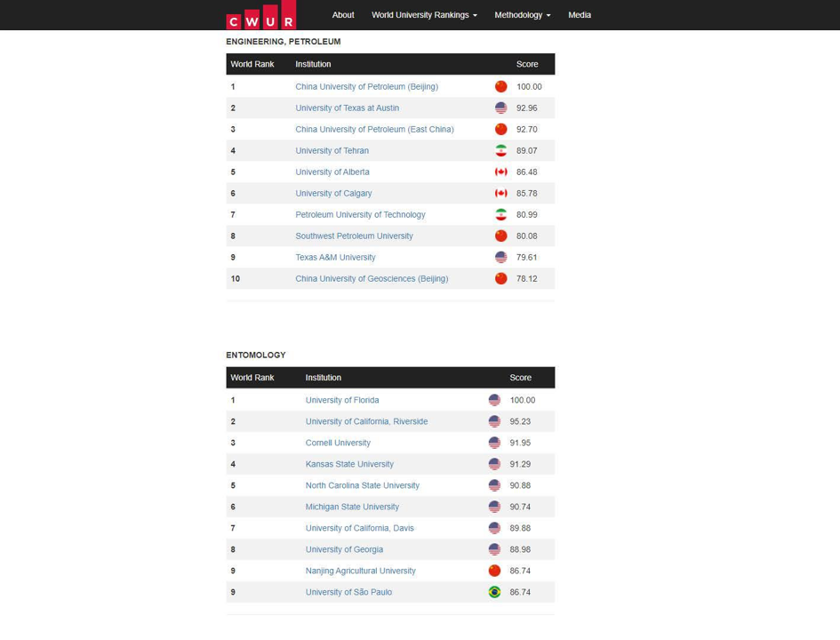The width and height of the screenshot is (840, 640).
Task: Open the About page from navbar
Action: 343,15
